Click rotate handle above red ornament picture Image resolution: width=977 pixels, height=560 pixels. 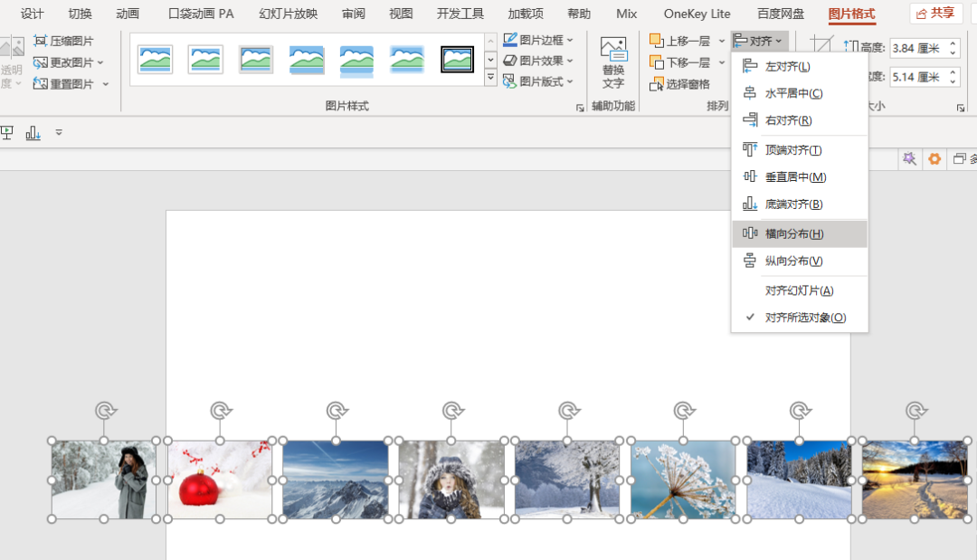220,411
